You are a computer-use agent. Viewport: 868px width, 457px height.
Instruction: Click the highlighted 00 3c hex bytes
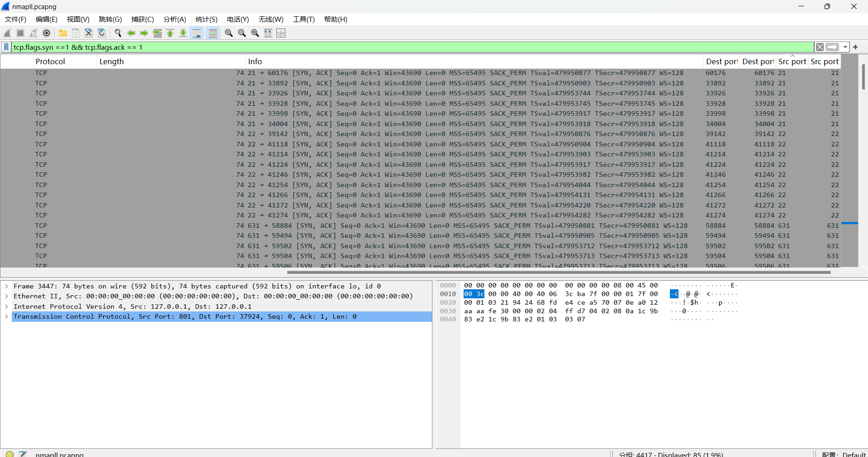[474, 294]
